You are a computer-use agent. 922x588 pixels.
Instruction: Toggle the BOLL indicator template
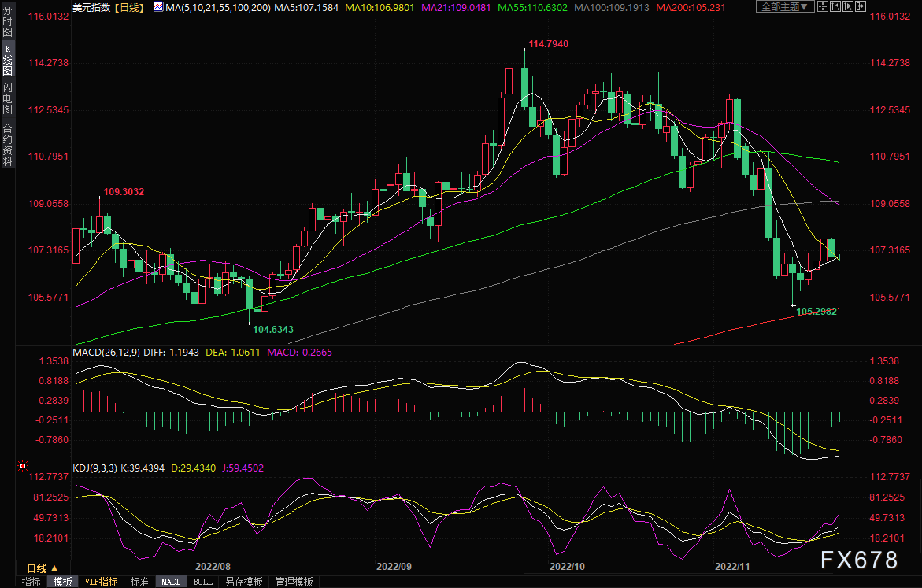click(x=202, y=582)
